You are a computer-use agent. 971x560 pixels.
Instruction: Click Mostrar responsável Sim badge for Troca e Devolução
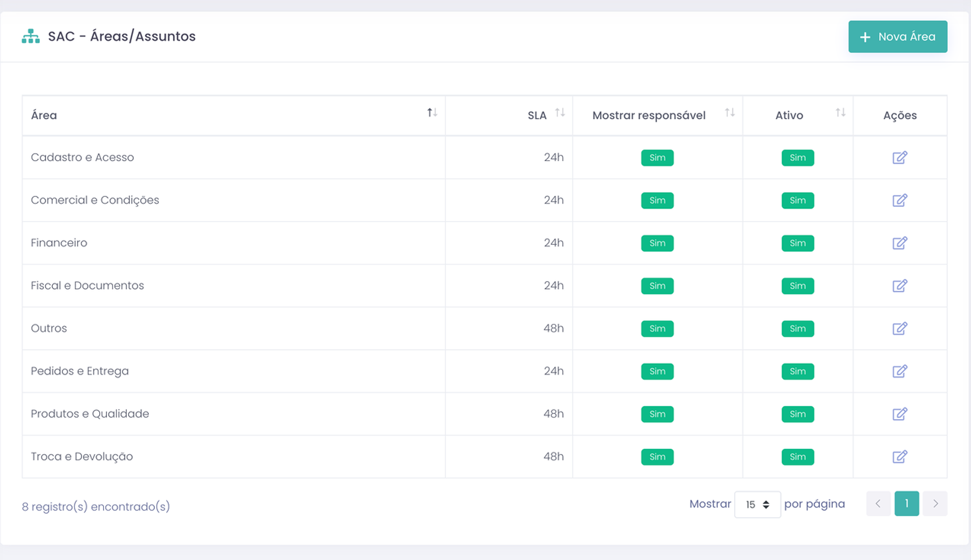point(657,456)
